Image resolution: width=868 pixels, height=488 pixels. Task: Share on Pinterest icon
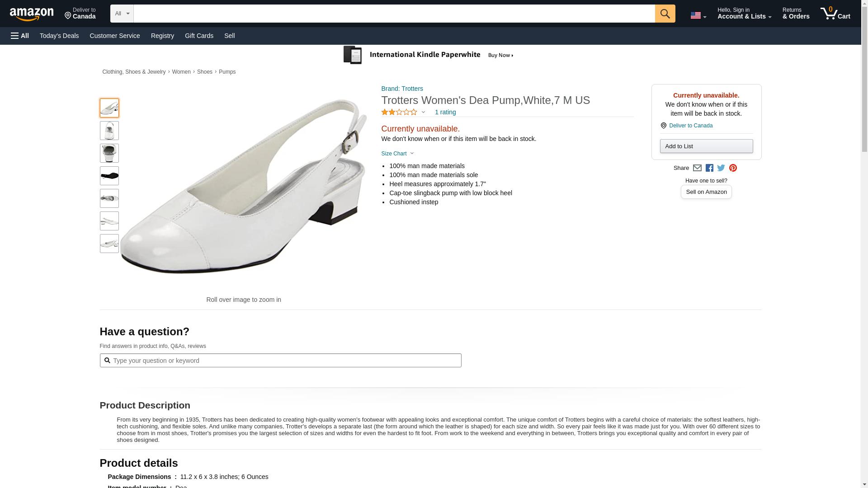pos(733,168)
